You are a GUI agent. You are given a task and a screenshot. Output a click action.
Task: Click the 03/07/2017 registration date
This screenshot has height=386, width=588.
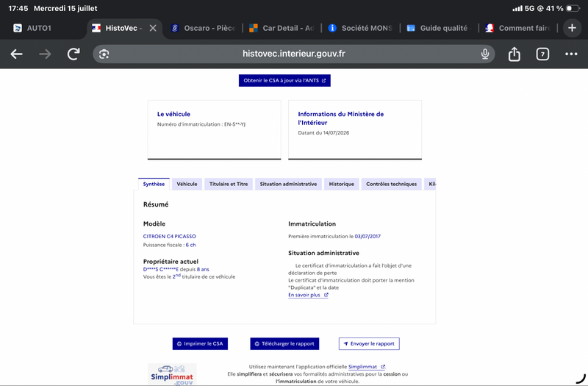(367, 236)
